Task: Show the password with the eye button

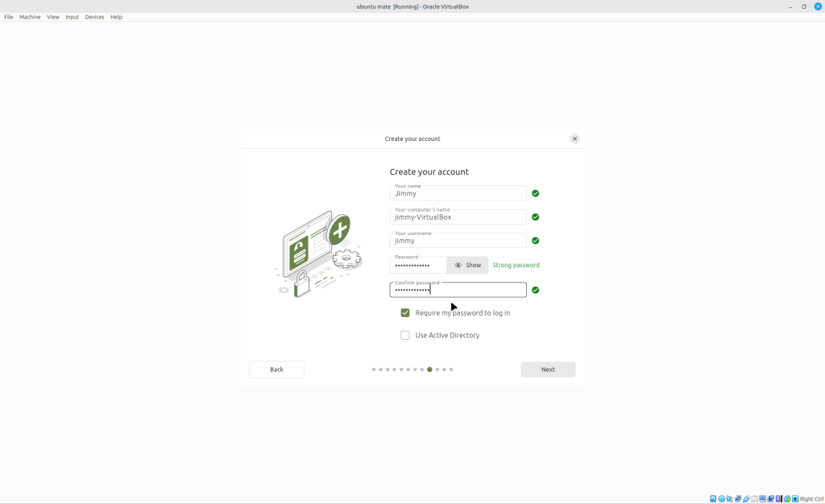Action: [467, 265]
